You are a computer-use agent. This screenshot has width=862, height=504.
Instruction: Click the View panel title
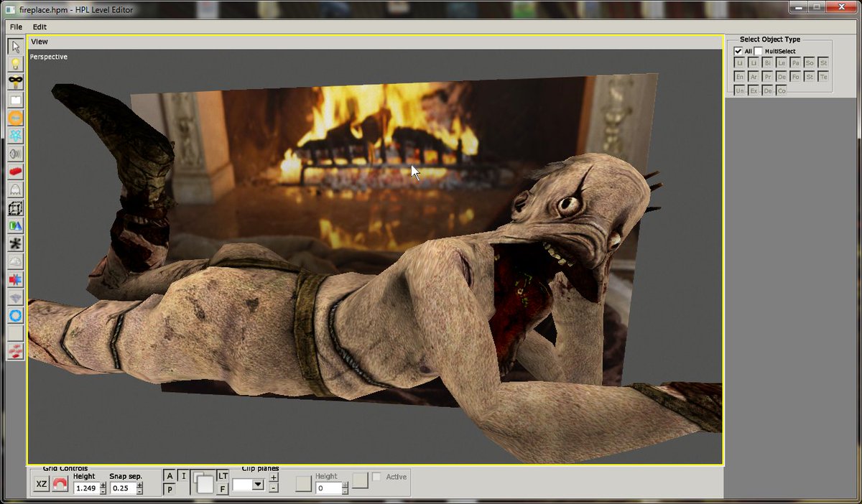[x=40, y=42]
